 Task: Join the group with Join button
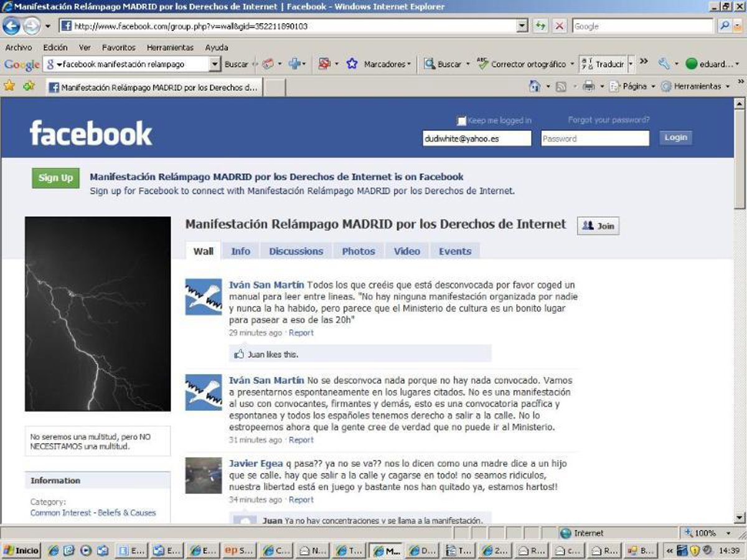[598, 226]
